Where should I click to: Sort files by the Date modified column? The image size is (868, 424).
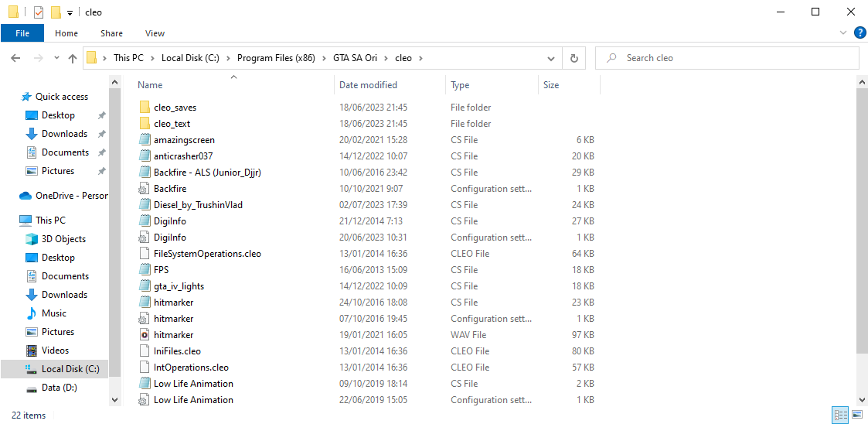[x=368, y=85]
